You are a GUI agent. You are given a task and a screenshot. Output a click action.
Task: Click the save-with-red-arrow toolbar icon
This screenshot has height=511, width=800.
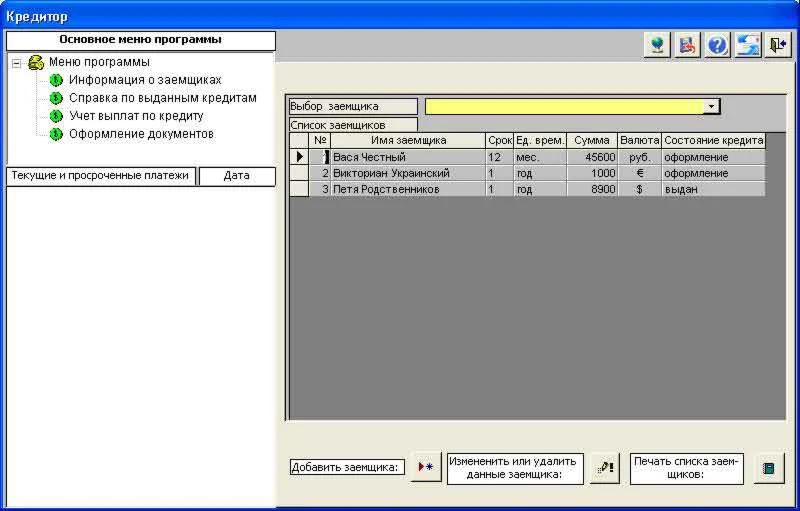tap(687, 46)
